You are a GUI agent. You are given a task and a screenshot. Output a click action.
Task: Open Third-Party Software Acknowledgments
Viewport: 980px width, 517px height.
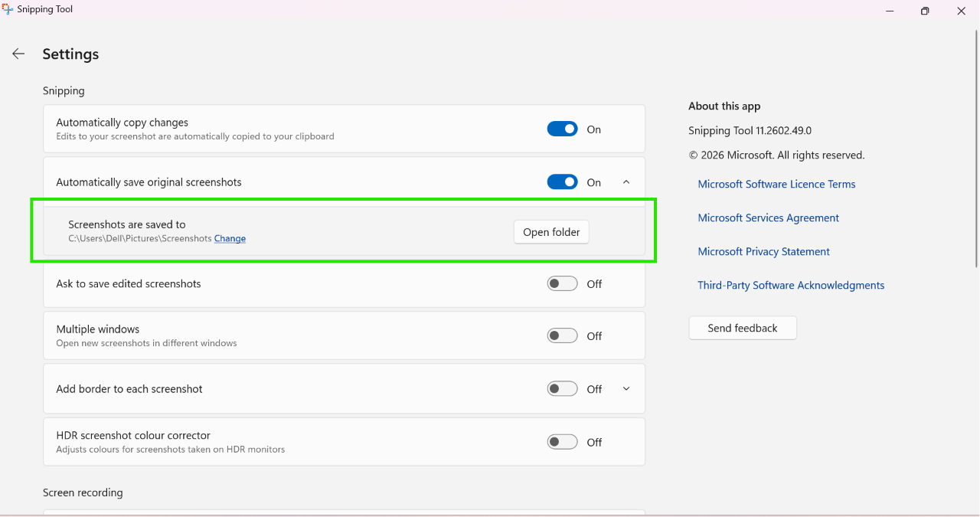pos(791,285)
